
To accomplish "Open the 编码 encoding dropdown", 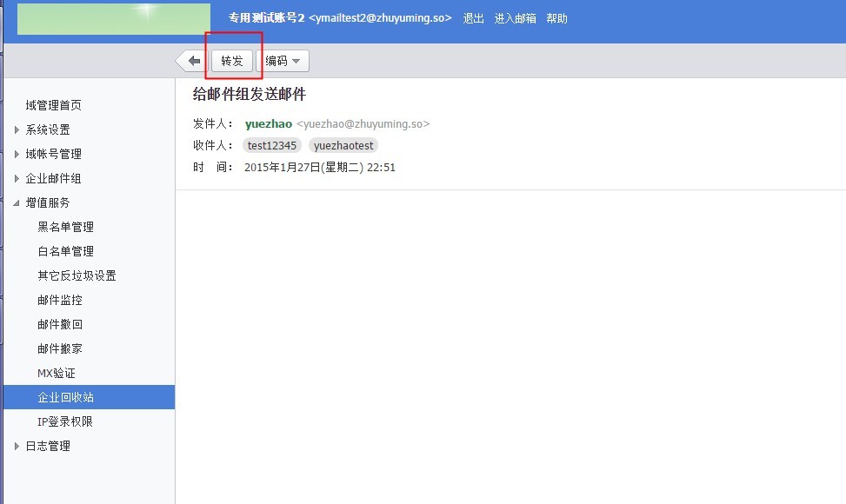I will pos(283,61).
